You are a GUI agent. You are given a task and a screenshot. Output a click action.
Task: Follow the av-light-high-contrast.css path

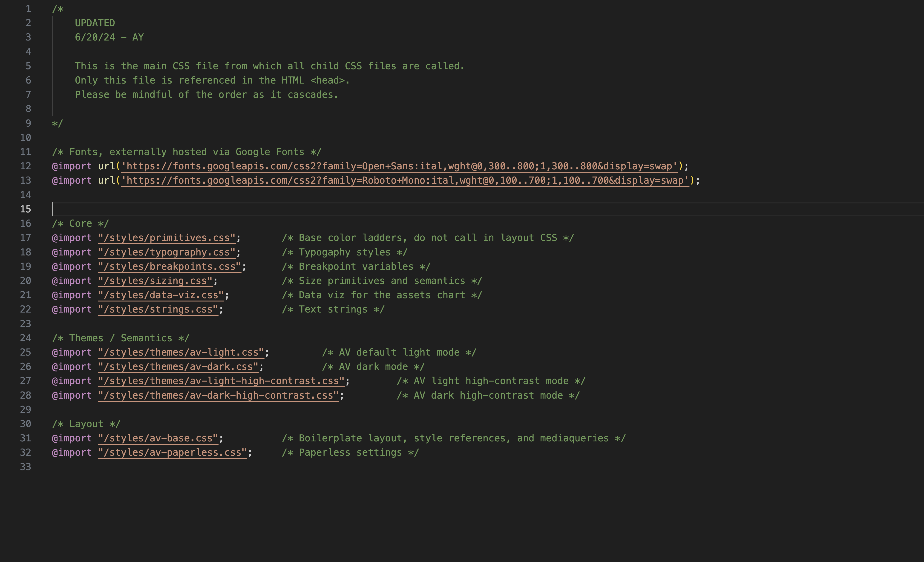[x=221, y=381]
